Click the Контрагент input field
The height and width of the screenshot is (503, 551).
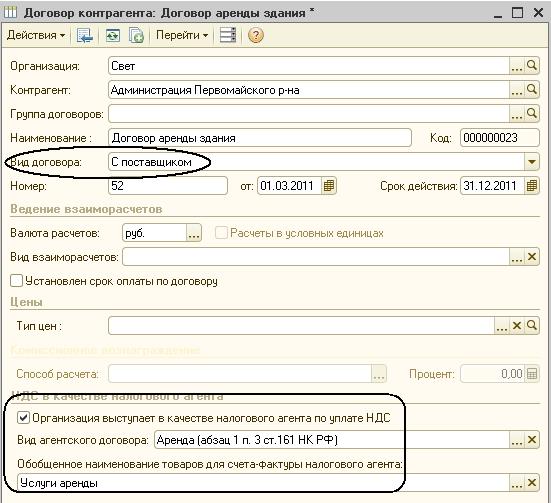(x=309, y=90)
